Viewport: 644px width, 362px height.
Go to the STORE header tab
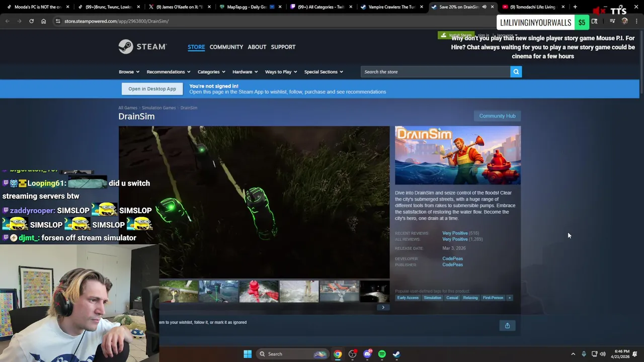point(196,47)
